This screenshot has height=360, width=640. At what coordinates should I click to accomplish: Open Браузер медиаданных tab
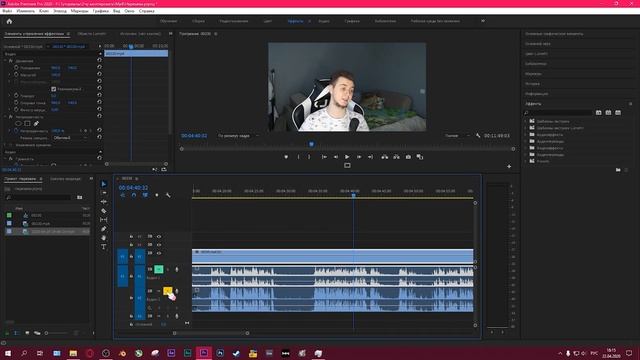65,179
